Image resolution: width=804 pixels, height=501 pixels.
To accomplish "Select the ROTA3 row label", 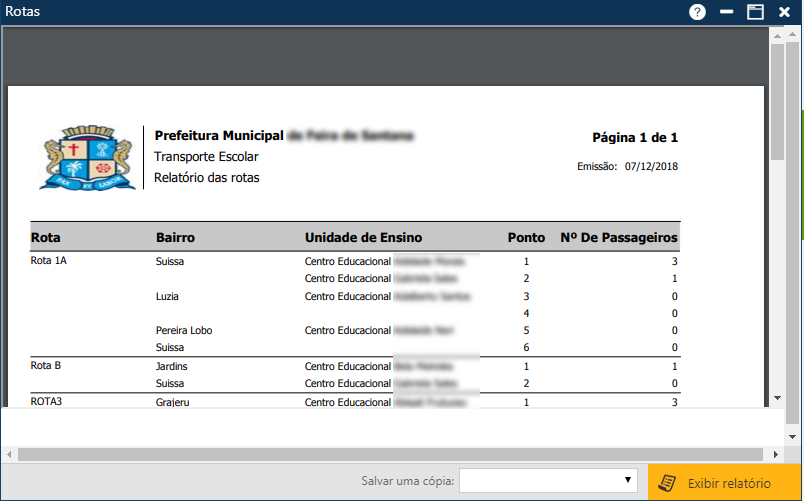I will [46, 402].
